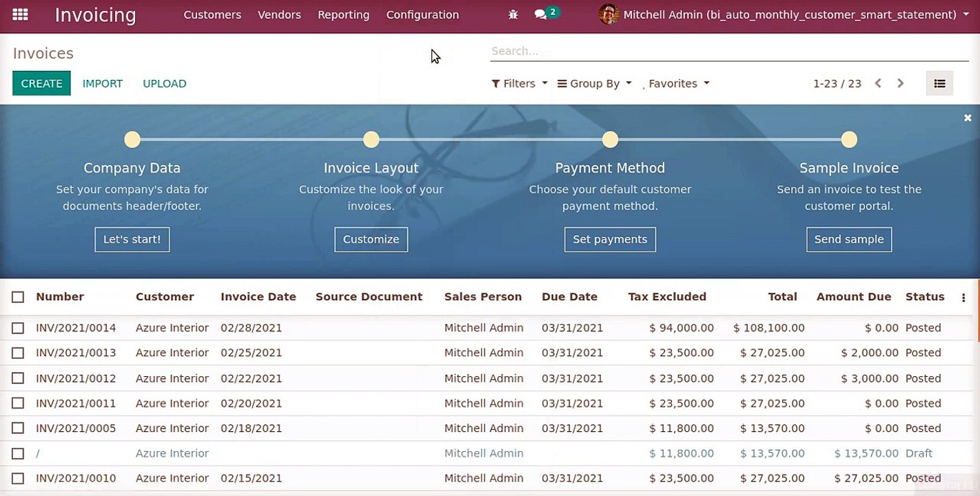The width and height of the screenshot is (980, 496).
Task: Expand the Favorites dropdown
Action: click(676, 83)
